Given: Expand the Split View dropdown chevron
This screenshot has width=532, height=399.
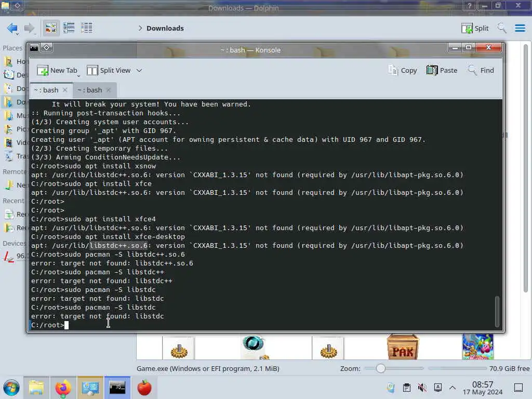Looking at the screenshot, I should [x=139, y=71].
